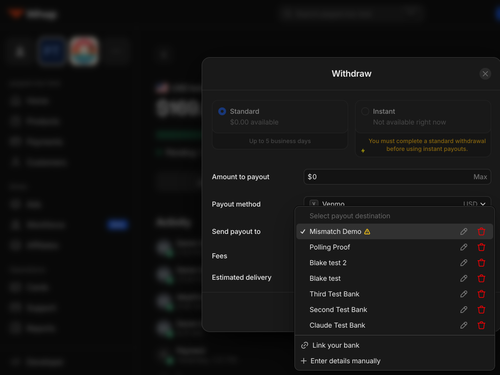Click the instant payouts warning message
The image size is (500, 375).
(427, 145)
